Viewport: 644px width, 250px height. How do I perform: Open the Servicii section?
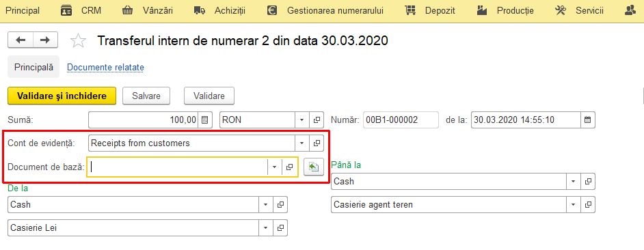click(589, 11)
